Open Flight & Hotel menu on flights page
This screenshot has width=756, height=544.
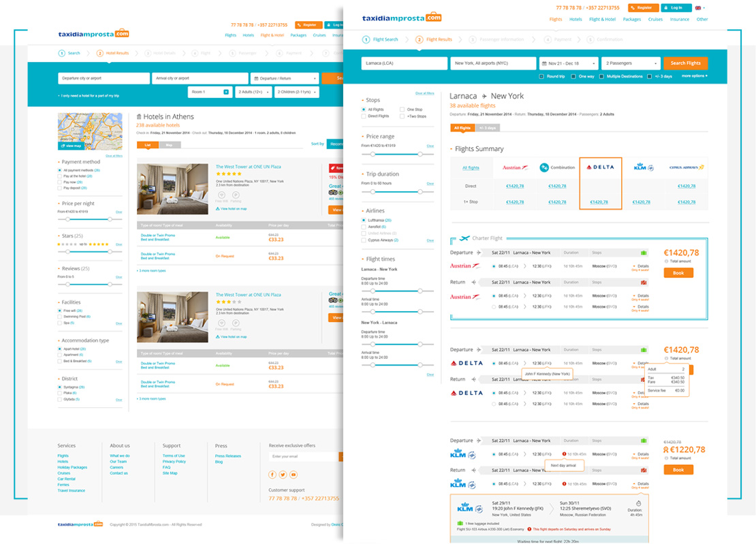click(602, 19)
